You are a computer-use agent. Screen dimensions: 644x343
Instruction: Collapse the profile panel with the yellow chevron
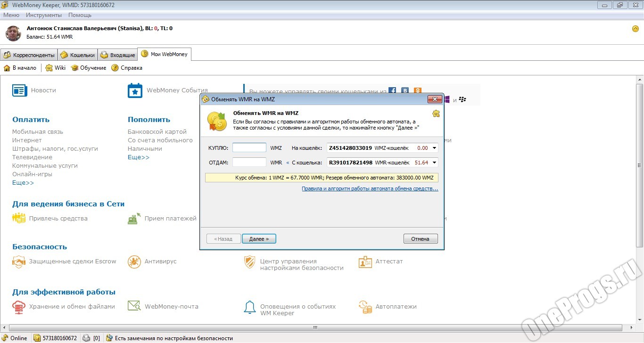(x=635, y=29)
